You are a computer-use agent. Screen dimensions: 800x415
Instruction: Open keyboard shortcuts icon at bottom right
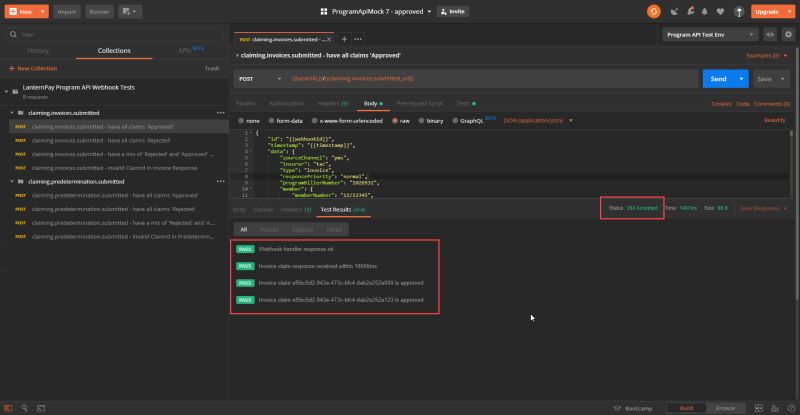[x=775, y=408]
